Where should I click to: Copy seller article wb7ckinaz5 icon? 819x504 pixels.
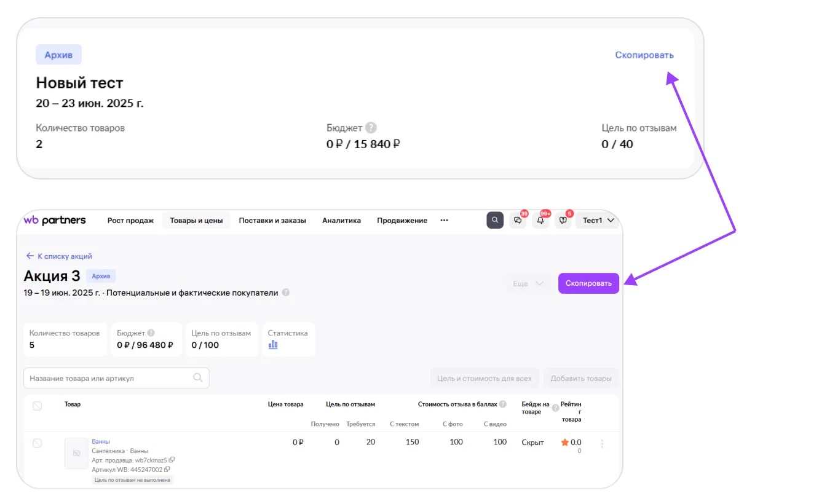[172, 460]
